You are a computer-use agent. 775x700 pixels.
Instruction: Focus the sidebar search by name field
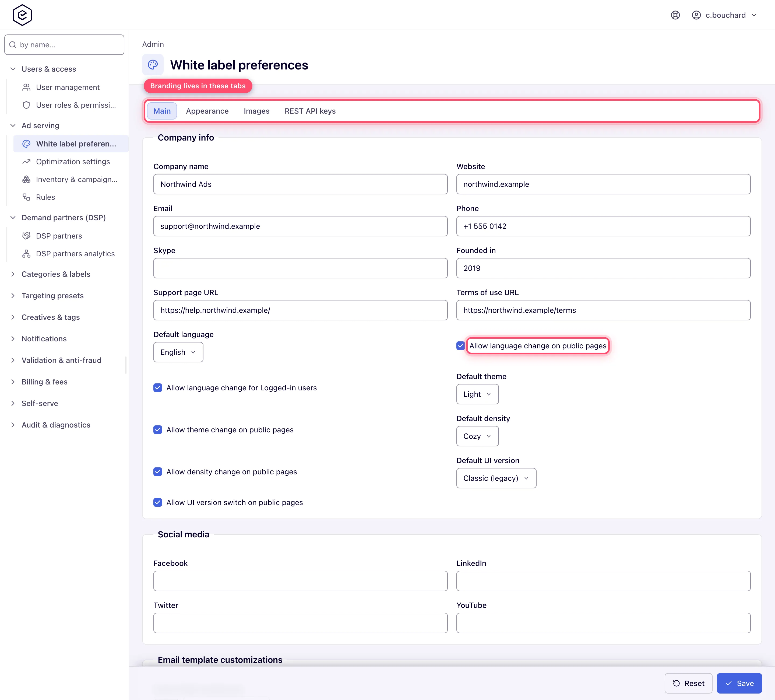(64, 45)
